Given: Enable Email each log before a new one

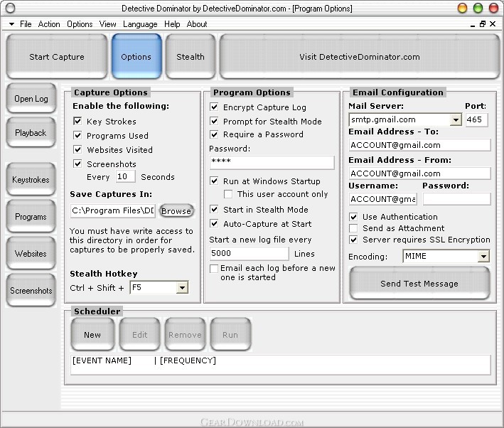Looking at the screenshot, I should 214,269.
